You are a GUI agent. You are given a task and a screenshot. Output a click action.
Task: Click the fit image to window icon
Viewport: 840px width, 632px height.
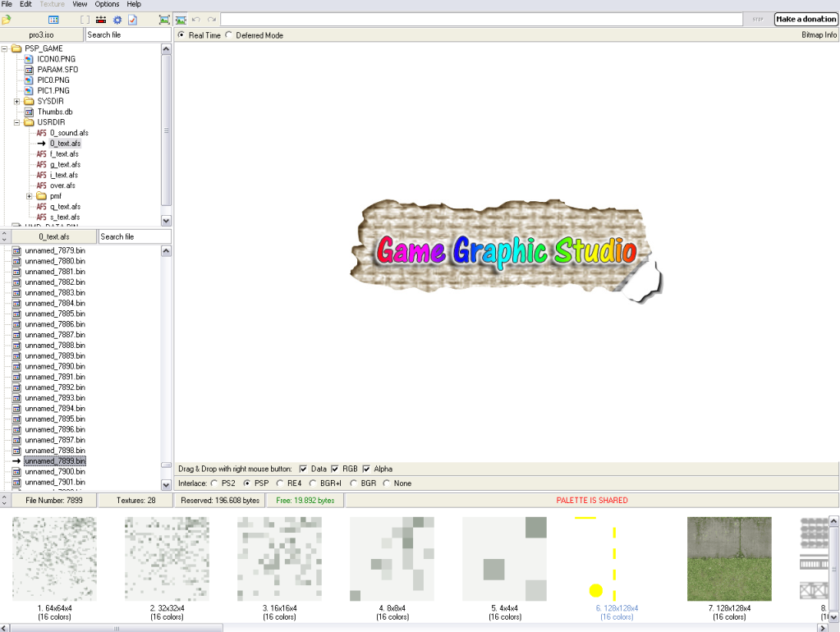point(164,20)
